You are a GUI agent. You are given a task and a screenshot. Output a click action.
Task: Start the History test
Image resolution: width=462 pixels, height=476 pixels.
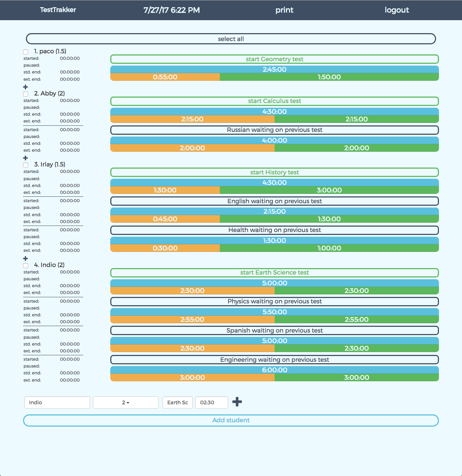tap(274, 172)
